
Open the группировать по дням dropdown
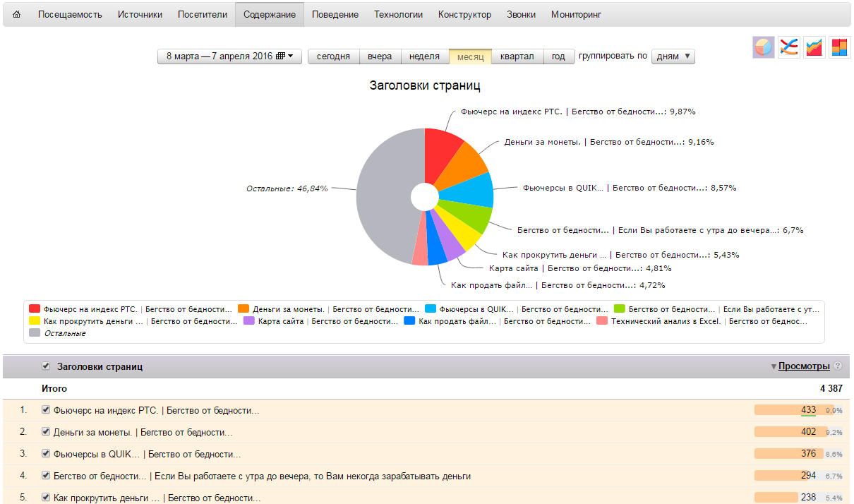pos(673,56)
